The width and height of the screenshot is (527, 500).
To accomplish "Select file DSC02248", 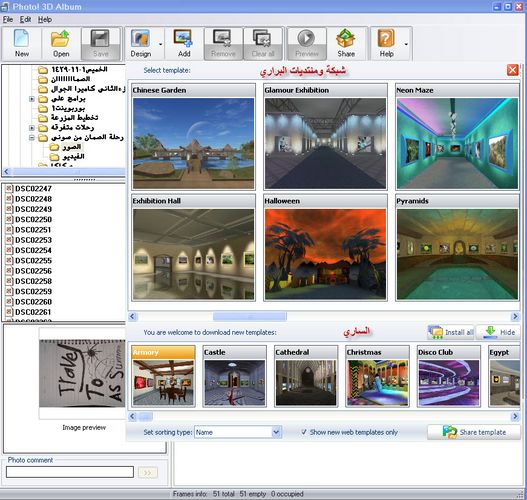I will click(x=33, y=199).
